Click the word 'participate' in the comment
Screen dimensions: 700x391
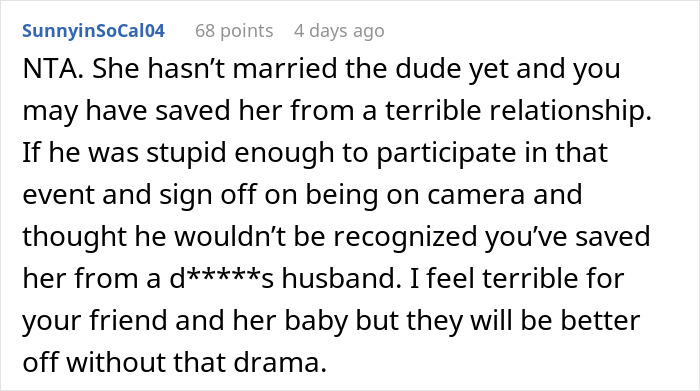click(446, 153)
